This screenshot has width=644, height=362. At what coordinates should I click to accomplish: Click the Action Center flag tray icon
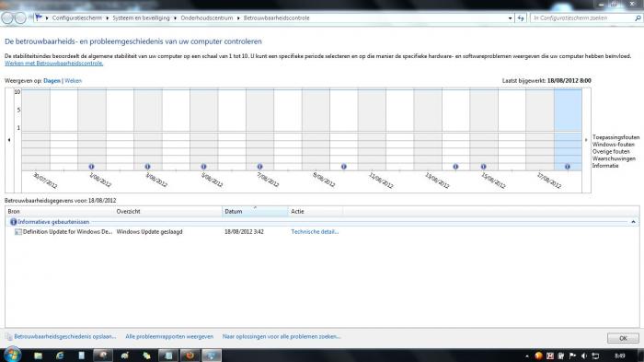[572, 356]
